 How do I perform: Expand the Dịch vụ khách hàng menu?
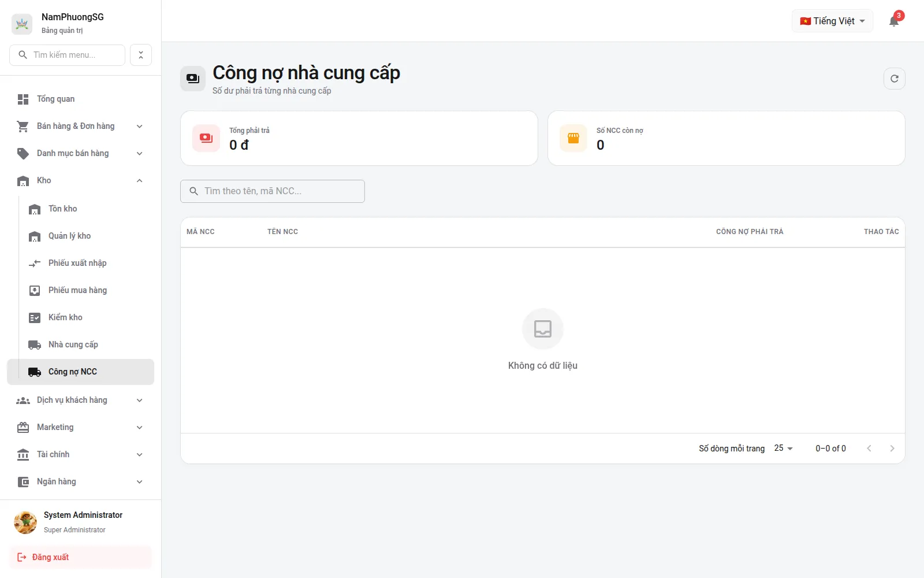(x=80, y=400)
